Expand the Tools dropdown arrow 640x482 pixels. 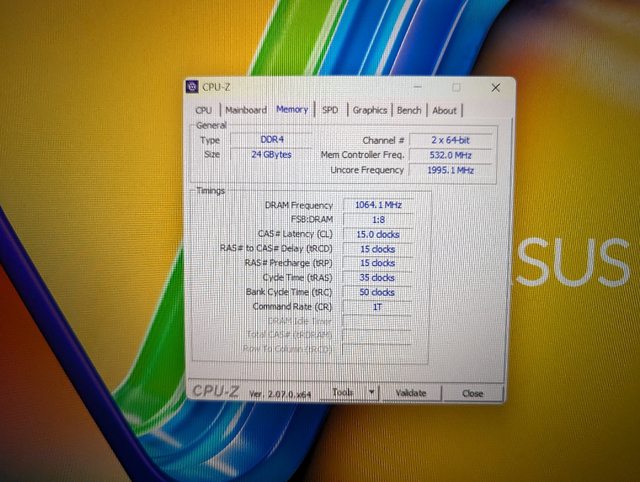click(371, 393)
